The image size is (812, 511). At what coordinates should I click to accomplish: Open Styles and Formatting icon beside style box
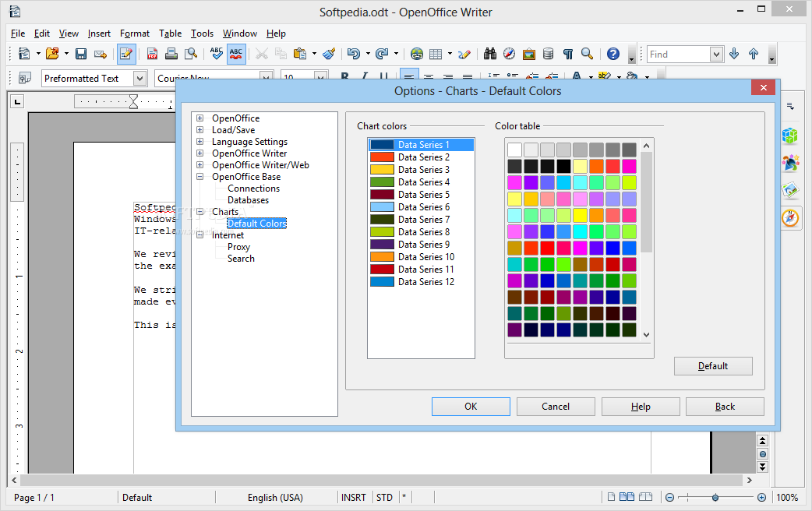(x=24, y=78)
